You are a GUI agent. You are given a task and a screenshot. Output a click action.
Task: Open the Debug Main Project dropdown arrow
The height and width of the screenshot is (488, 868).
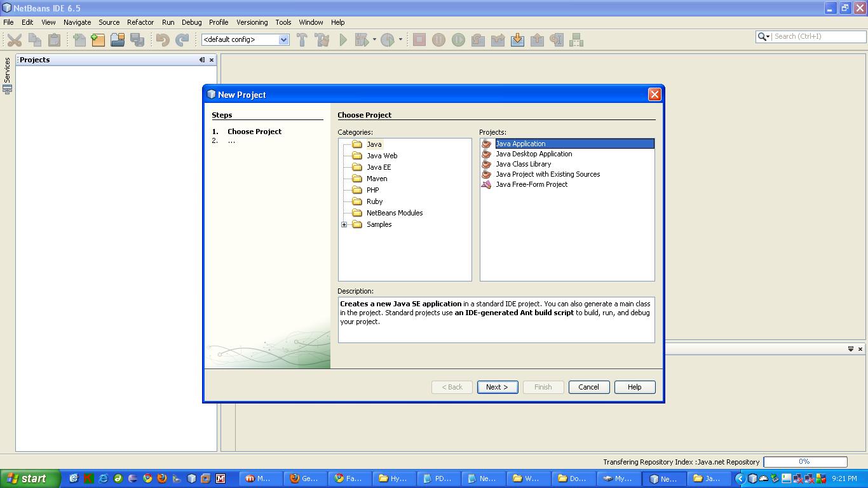374,40
